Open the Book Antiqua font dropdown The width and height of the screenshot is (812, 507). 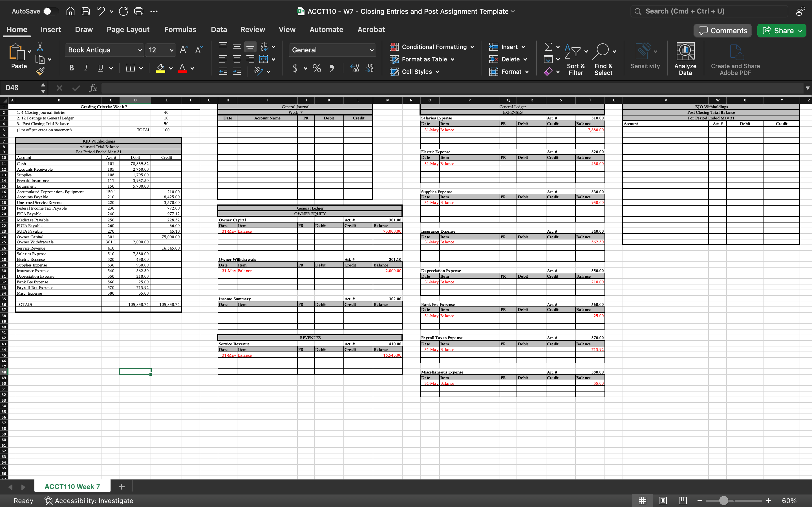tap(140, 50)
